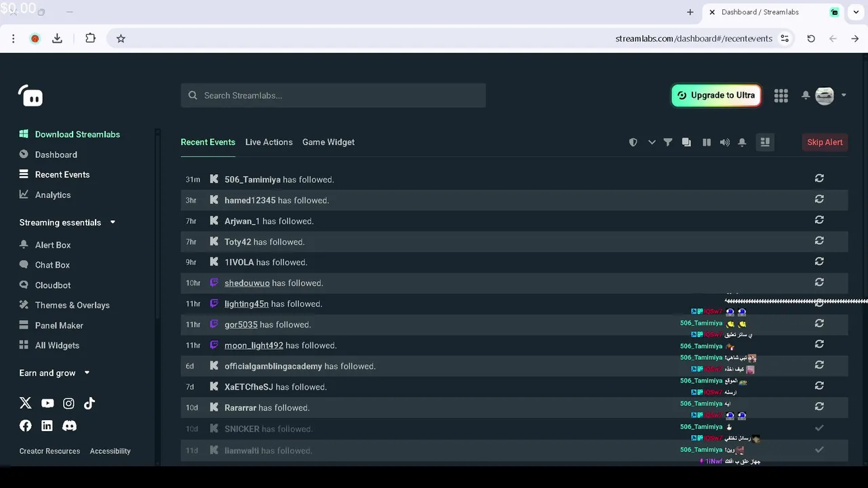Open Dashboard from the sidebar
The image size is (868, 488).
[x=48, y=155]
